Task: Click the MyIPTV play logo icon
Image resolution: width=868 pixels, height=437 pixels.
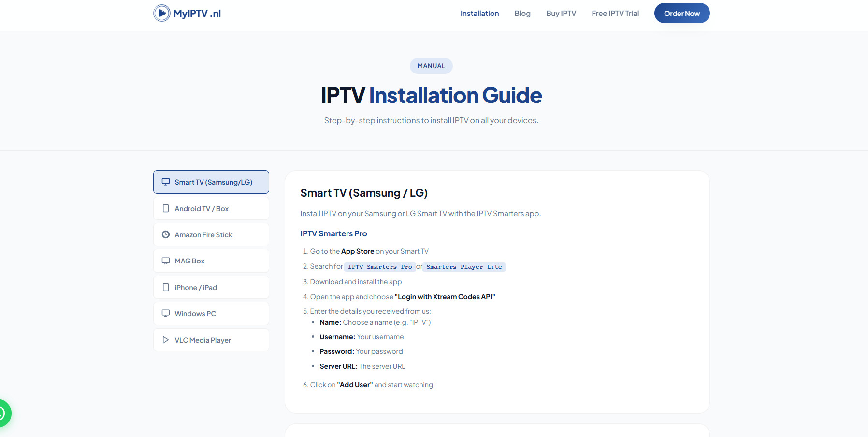Action: coord(161,13)
